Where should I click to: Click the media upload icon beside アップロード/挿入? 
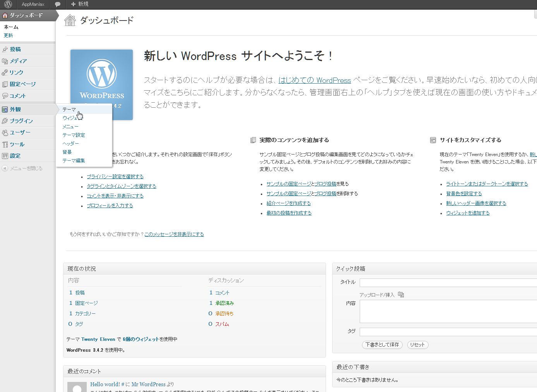point(401,295)
